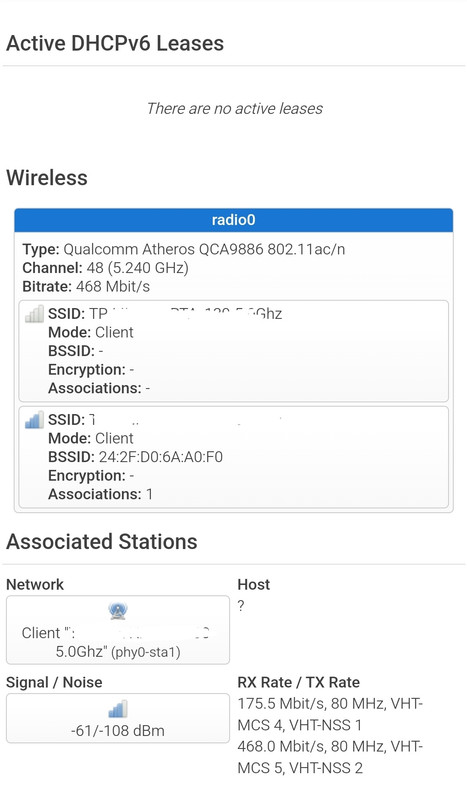Click the -61/-108 dBm signal reading
The width and height of the screenshot is (467, 800).
tap(118, 731)
